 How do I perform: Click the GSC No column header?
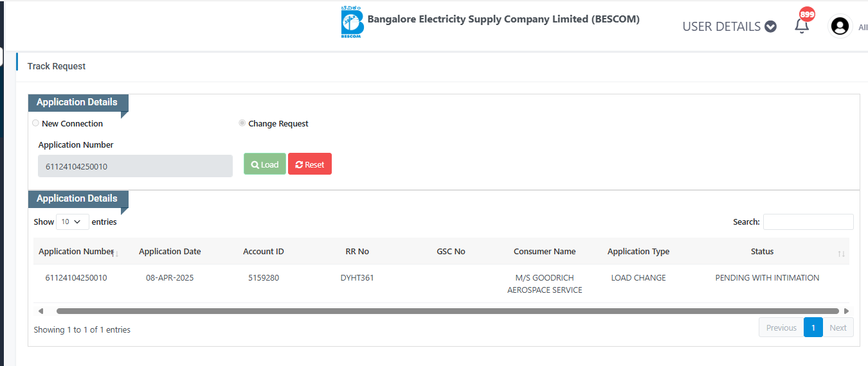pyautogui.click(x=451, y=252)
